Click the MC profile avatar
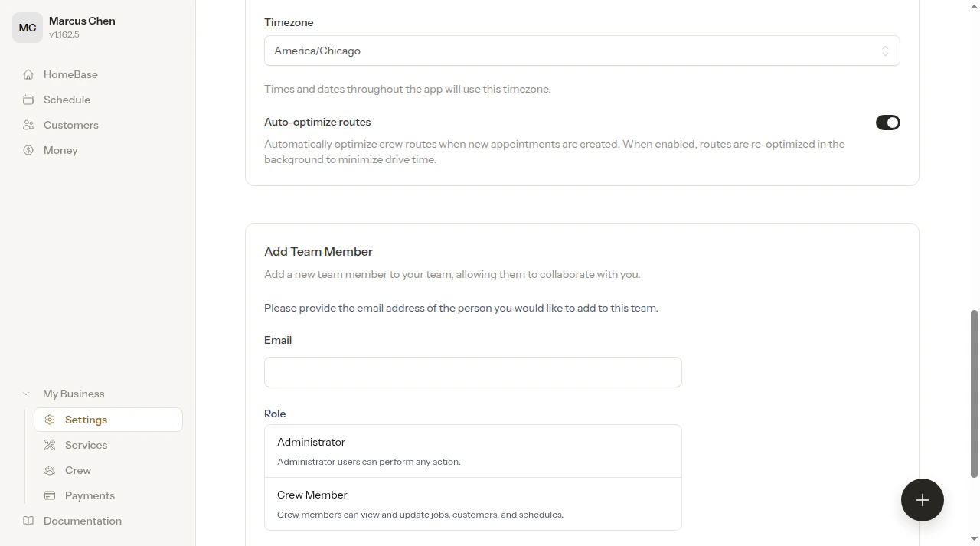 pos(28,28)
